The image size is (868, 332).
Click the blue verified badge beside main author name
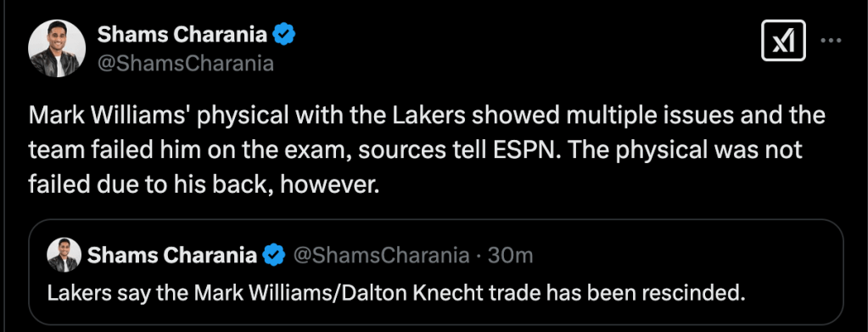(285, 34)
